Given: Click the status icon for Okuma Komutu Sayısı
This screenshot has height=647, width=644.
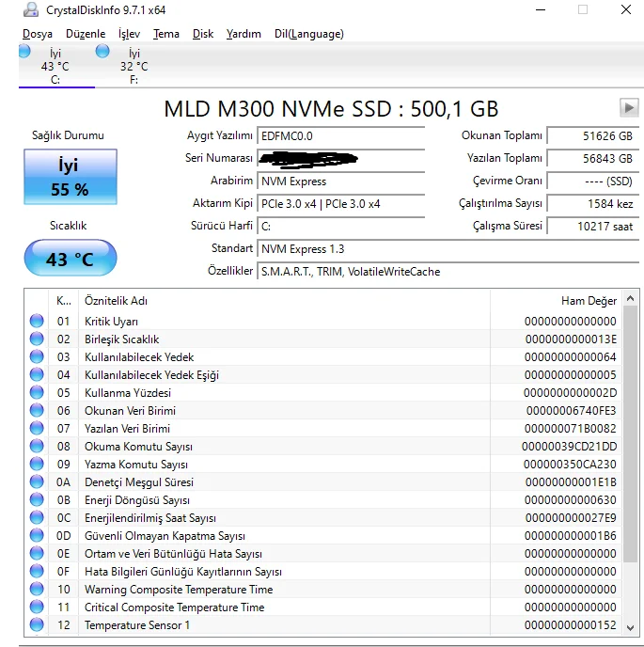Looking at the screenshot, I should point(37,446).
